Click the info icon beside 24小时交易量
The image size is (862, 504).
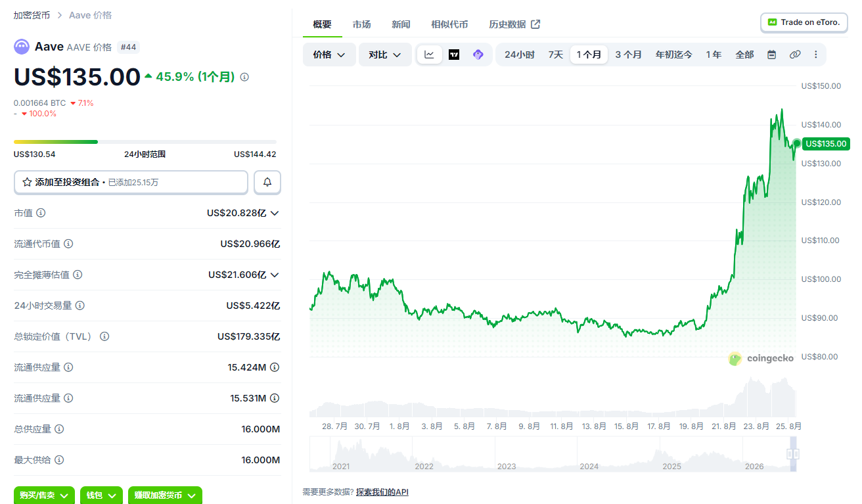(79, 306)
